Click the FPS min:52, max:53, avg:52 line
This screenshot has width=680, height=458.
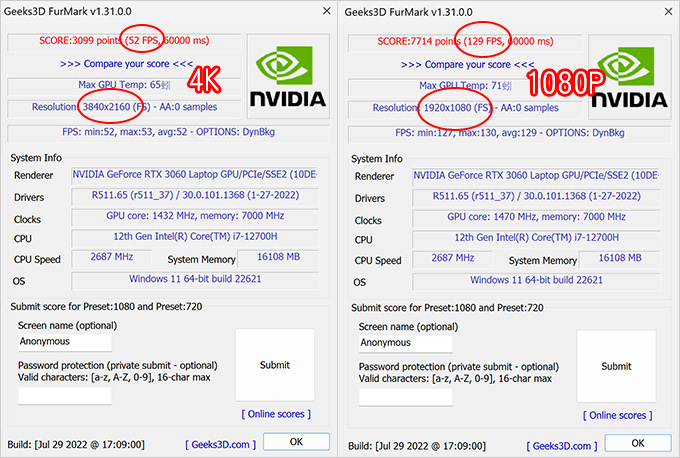[168, 132]
